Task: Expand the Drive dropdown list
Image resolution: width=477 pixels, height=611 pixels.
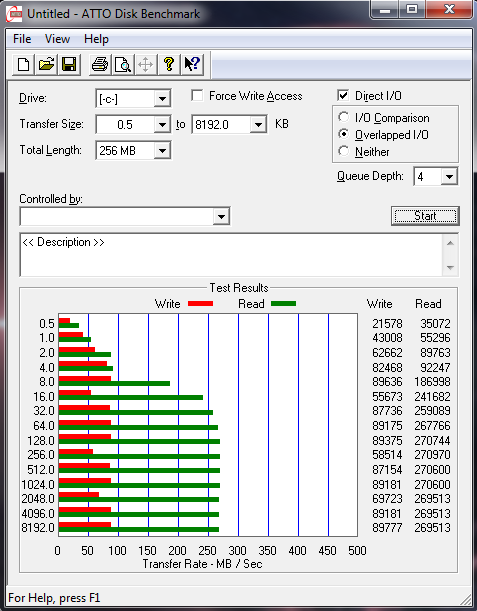Action: 162,99
